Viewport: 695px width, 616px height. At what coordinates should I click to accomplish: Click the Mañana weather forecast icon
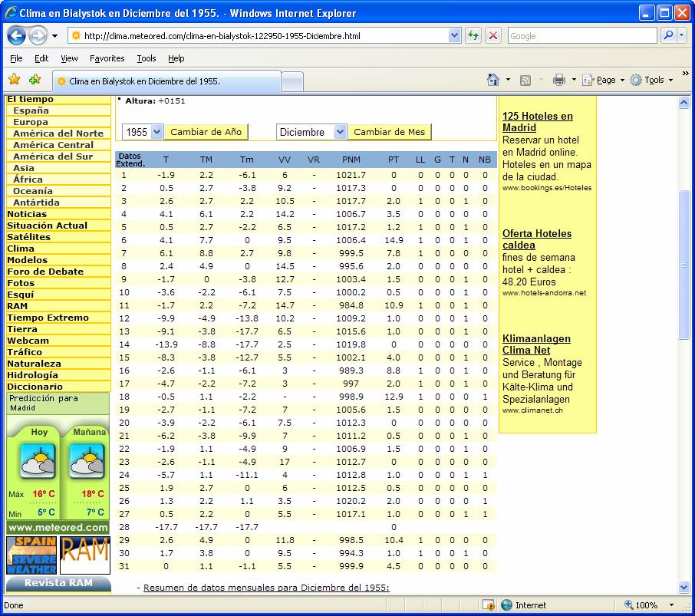point(87,461)
